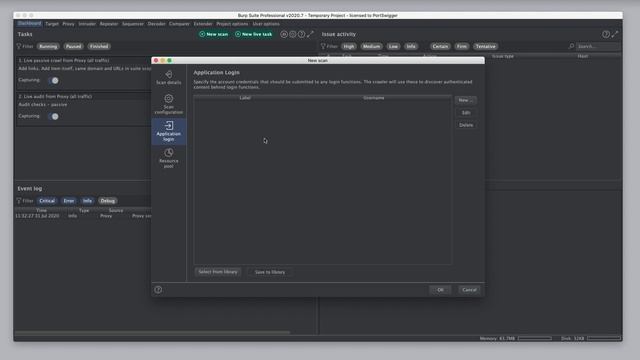Click the Disk usage bar in status bar

[604, 338]
